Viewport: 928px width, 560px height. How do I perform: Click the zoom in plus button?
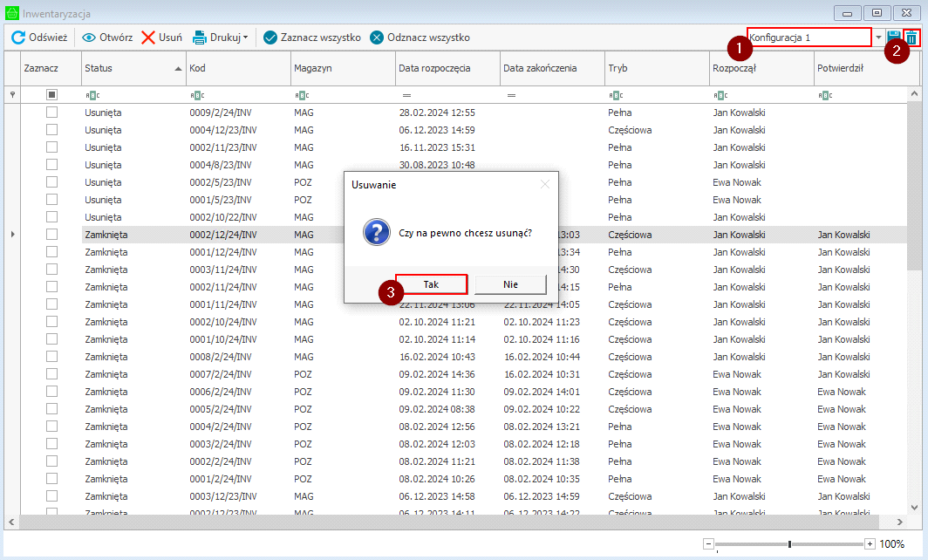(870, 544)
